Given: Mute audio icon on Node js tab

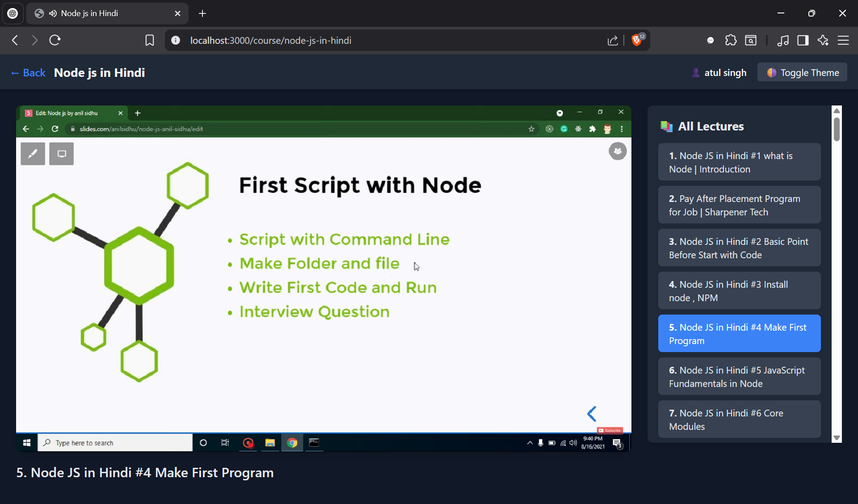Looking at the screenshot, I should (53, 13).
